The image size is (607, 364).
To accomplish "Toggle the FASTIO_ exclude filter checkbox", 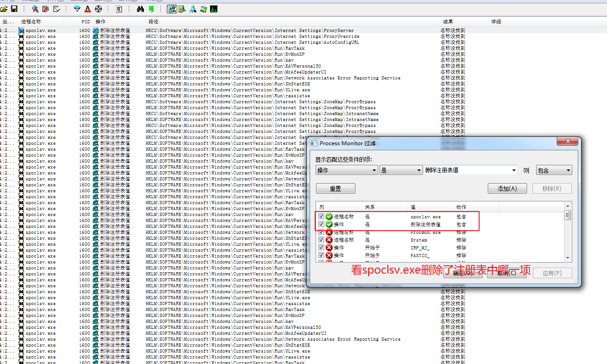I will 322,255.
